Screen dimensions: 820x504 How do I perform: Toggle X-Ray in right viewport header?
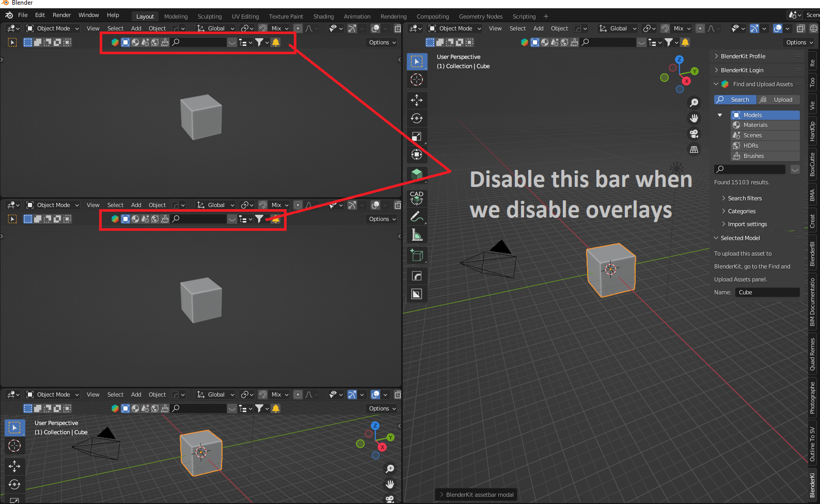point(800,28)
